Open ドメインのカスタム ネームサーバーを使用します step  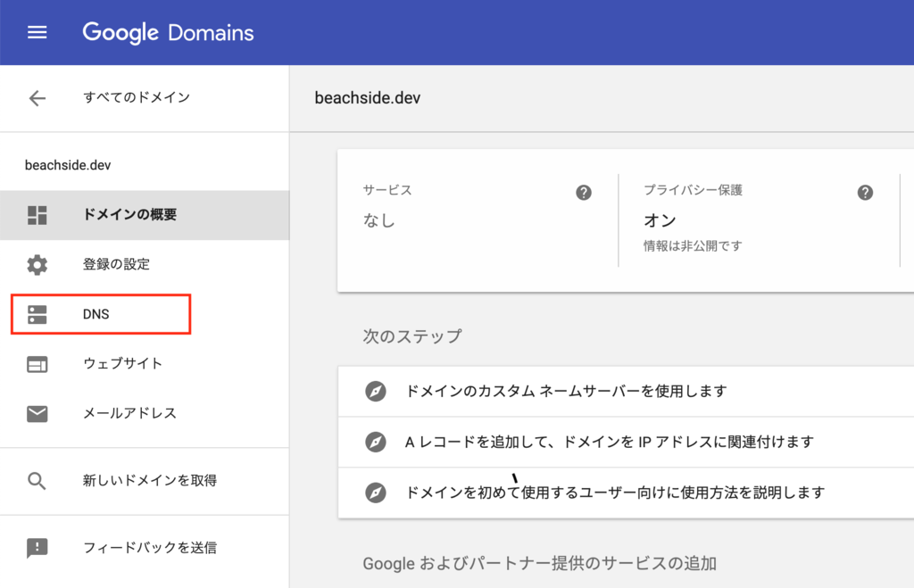(626, 391)
